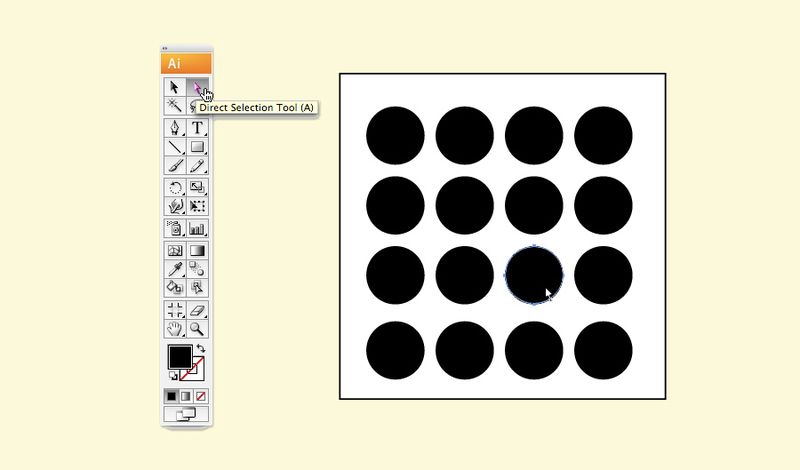Select the Eraser tool
The image size is (800, 470).
(x=197, y=310)
